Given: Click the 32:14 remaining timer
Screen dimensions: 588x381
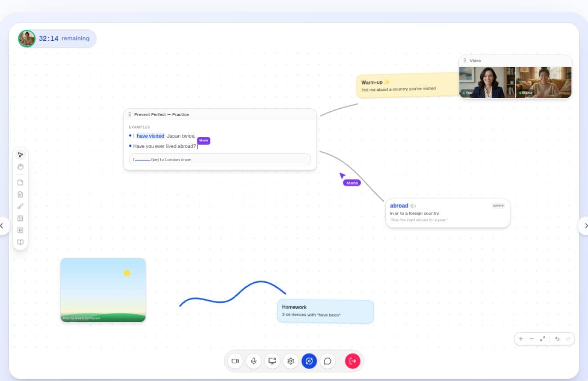Looking at the screenshot, I should click(x=64, y=39).
